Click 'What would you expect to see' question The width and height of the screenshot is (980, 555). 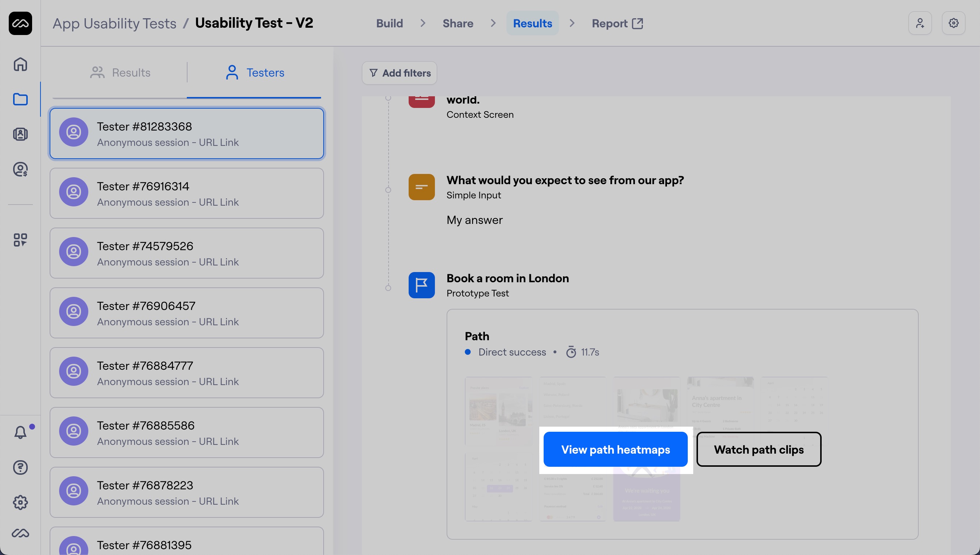pyautogui.click(x=565, y=180)
